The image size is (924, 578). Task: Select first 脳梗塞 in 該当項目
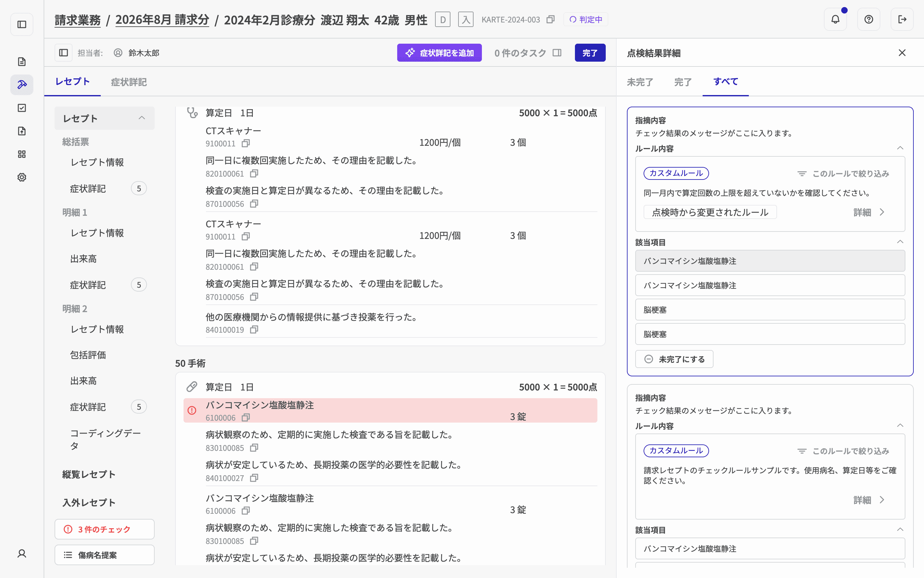(770, 310)
